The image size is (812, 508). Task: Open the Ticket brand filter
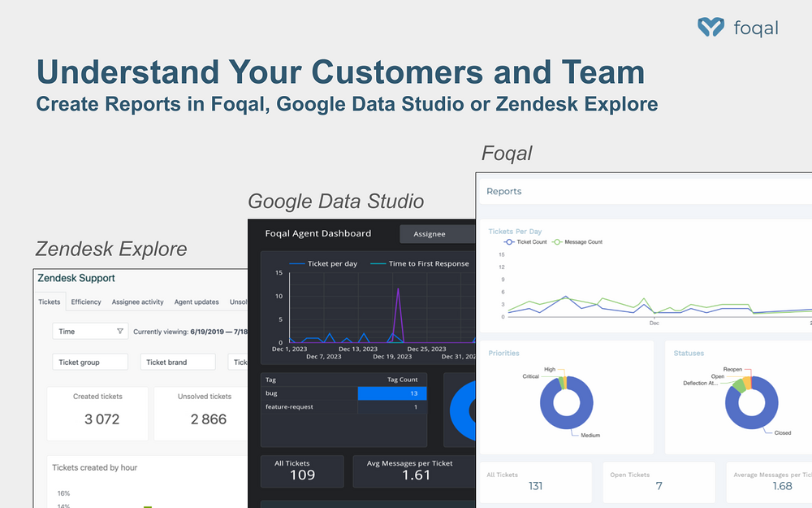(x=178, y=362)
